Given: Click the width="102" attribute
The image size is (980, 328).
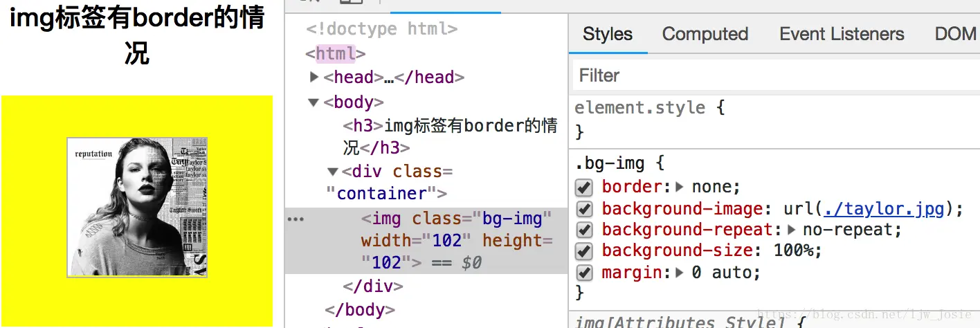Looking at the screenshot, I should click(416, 241).
